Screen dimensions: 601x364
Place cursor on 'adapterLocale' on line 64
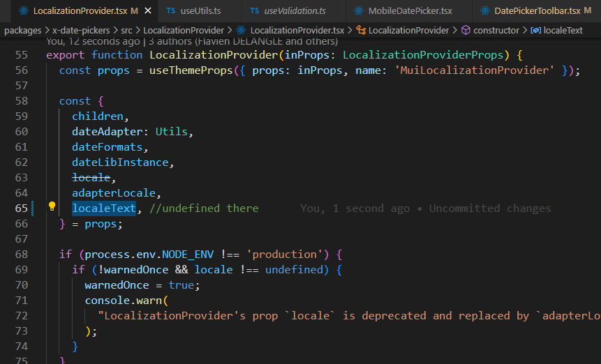coord(114,193)
